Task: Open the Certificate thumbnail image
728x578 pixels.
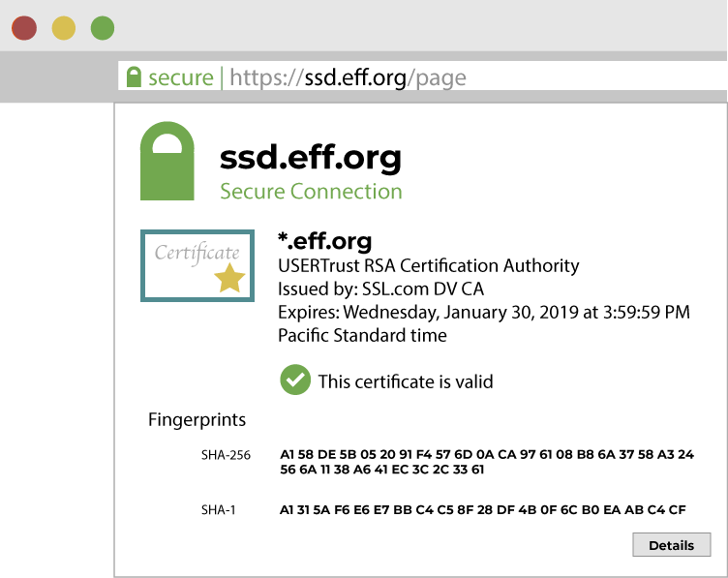Action: (x=197, y=265)
